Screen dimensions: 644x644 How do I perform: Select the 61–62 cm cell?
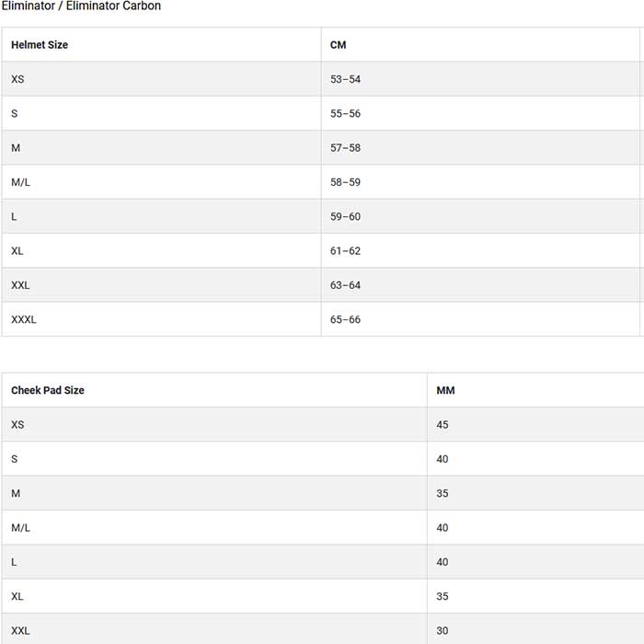345,251
